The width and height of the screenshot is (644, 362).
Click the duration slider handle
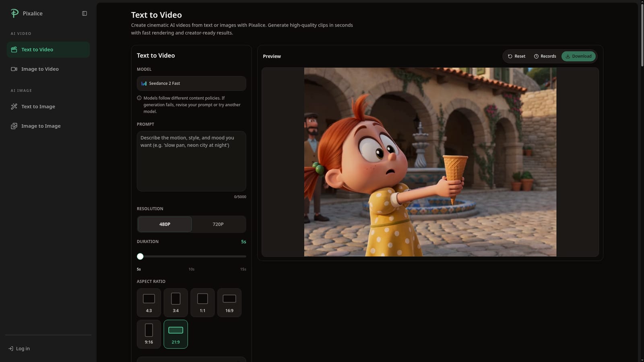pos(140,256)
